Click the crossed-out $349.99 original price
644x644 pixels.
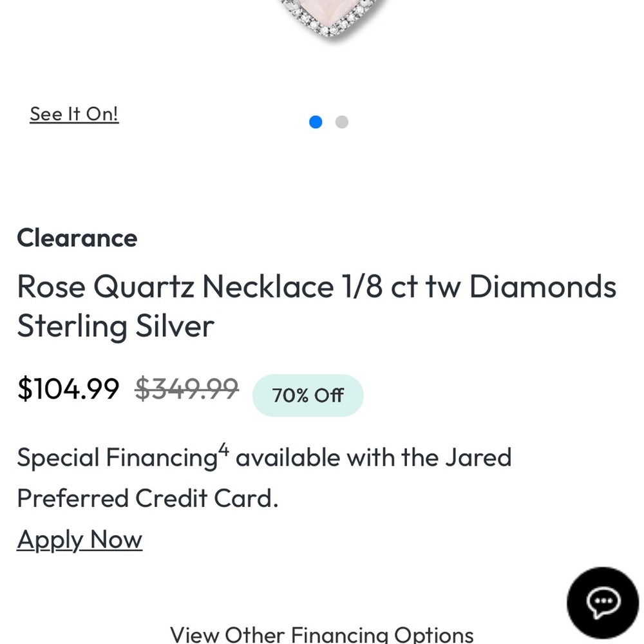click(x=186, y=388)
